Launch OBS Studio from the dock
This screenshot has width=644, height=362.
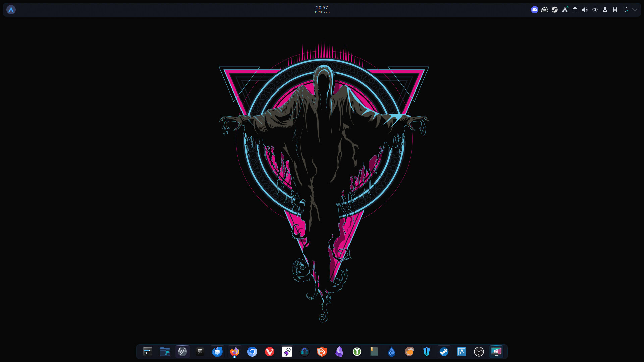pos(479,351)
